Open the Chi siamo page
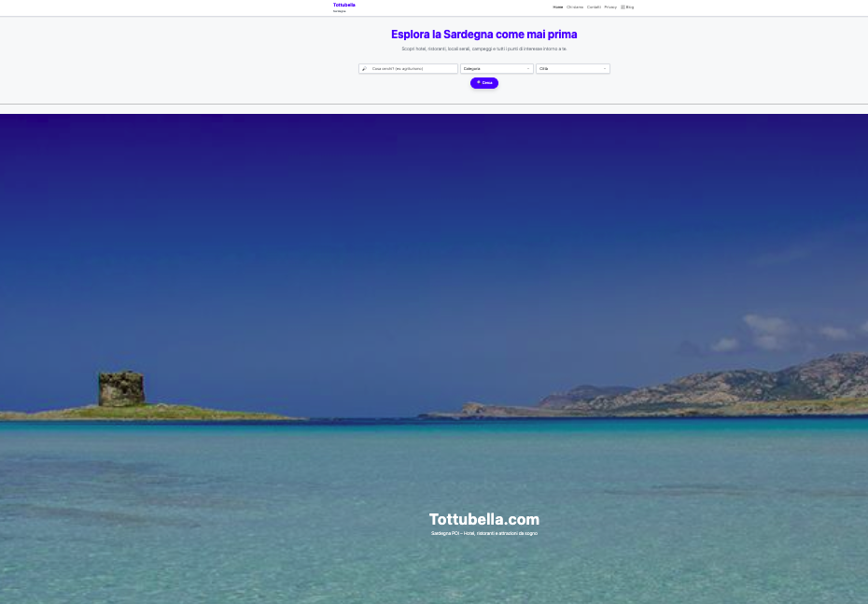This screenshot has height=604, width=868. (575, 7)
